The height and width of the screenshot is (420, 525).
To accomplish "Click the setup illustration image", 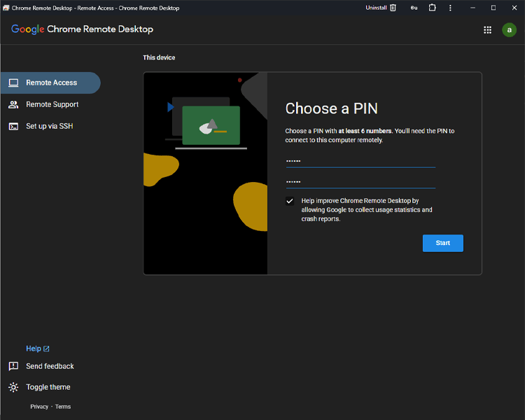I will coord(206,174).
